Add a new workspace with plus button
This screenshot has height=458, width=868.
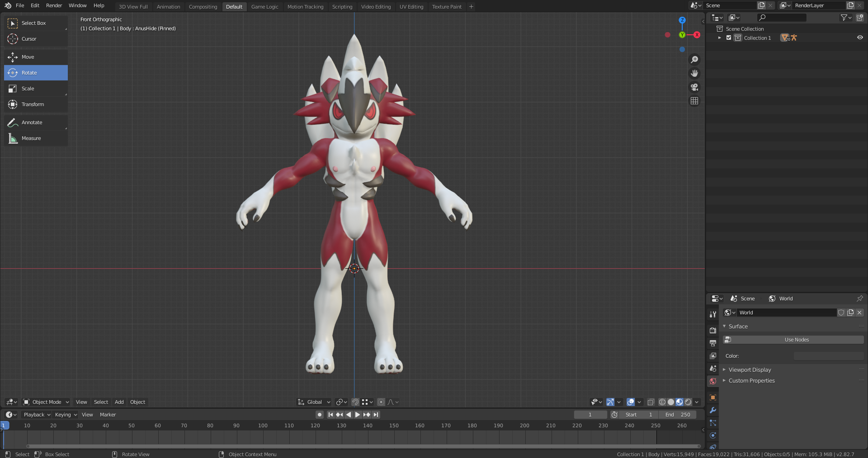click(x=471, y=7)
